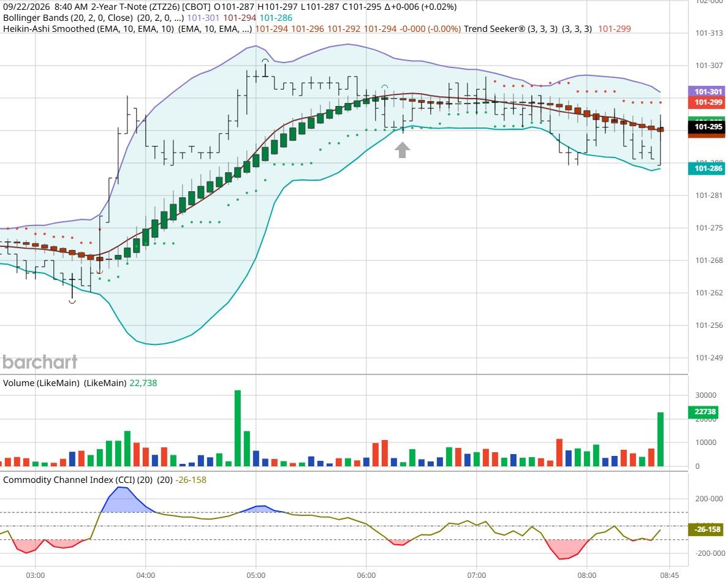Click the 04:00 time axis label
This screenshot has width=728, height=584.
click(146, 575)
